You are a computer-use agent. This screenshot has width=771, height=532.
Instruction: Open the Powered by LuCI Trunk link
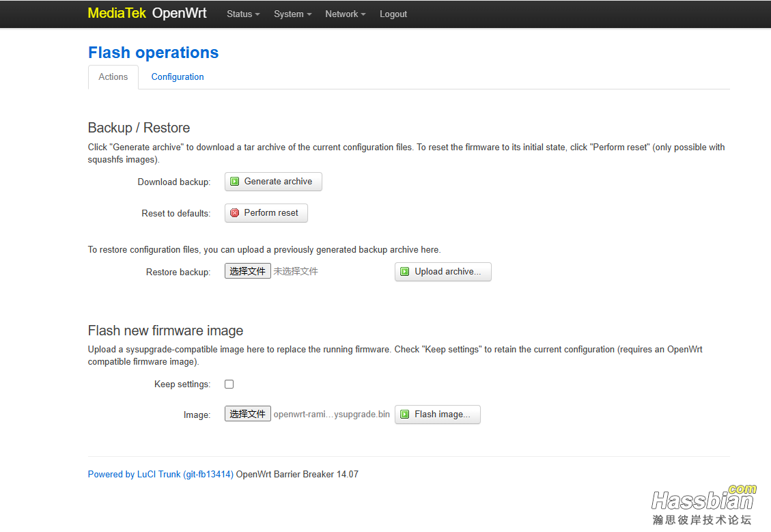coord(160,475)
